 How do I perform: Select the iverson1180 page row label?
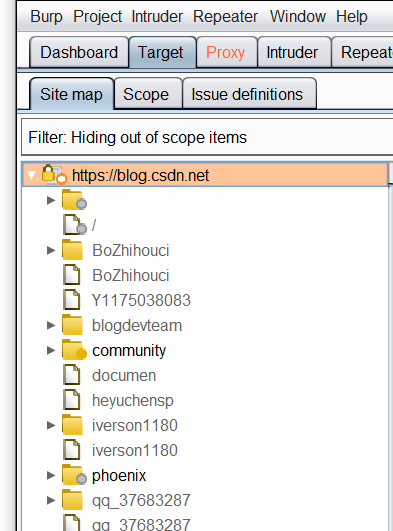pos(135,450)
